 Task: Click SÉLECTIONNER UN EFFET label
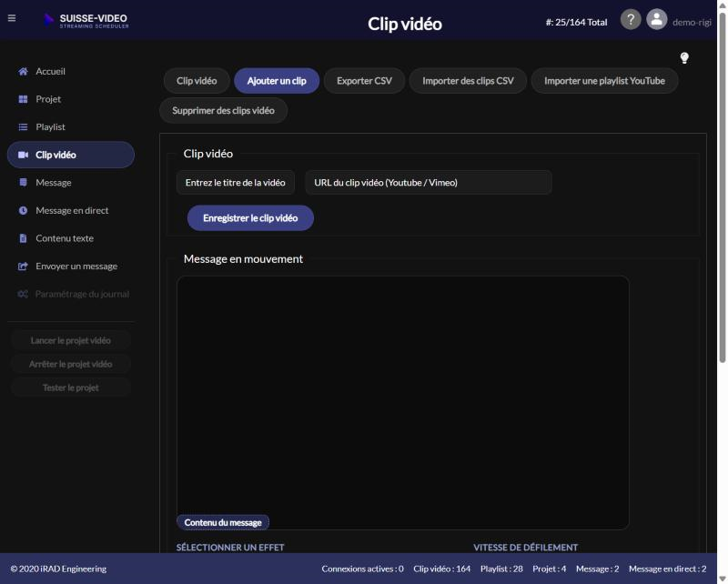pos(230,548)
